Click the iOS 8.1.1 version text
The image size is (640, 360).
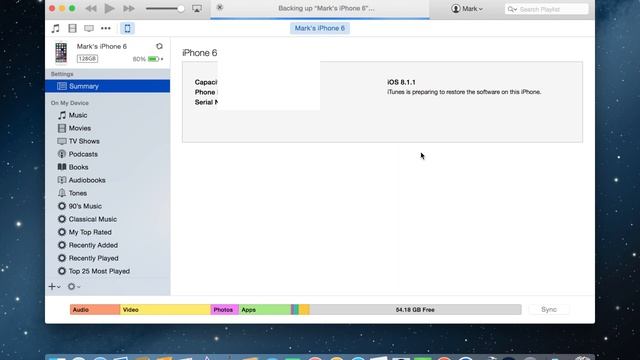click(x=401, y=82)
